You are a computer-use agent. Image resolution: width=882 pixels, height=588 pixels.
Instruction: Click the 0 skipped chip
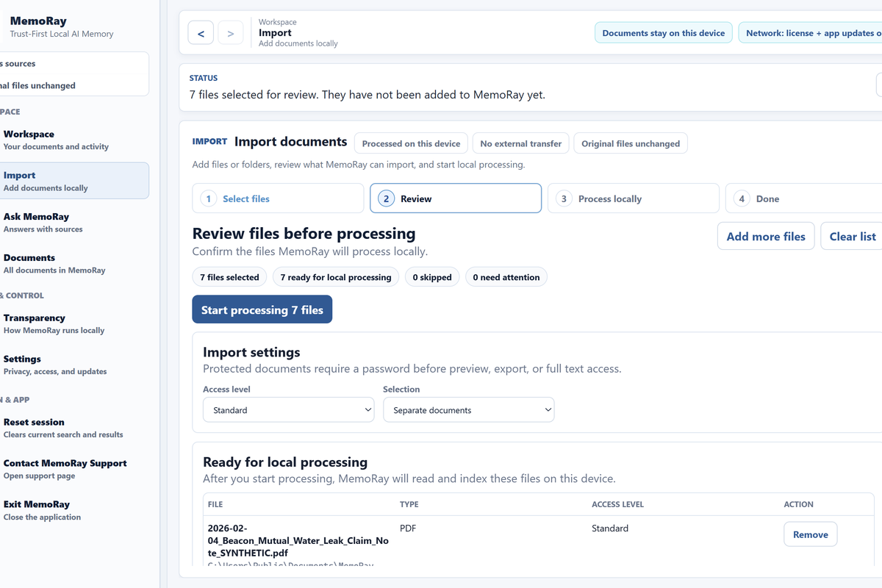(432, 277)
